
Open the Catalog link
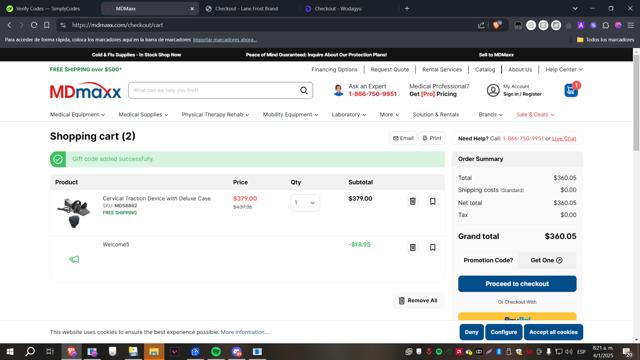485,69
